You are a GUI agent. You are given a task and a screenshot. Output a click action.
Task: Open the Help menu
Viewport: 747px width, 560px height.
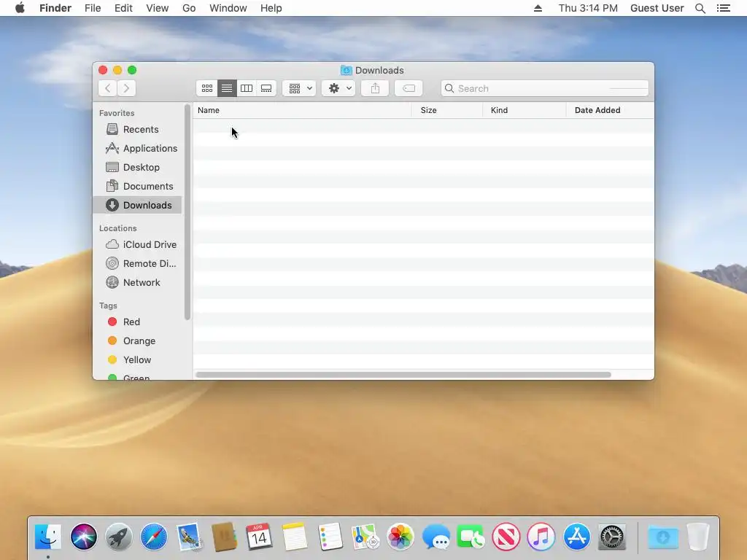[271, 8]
